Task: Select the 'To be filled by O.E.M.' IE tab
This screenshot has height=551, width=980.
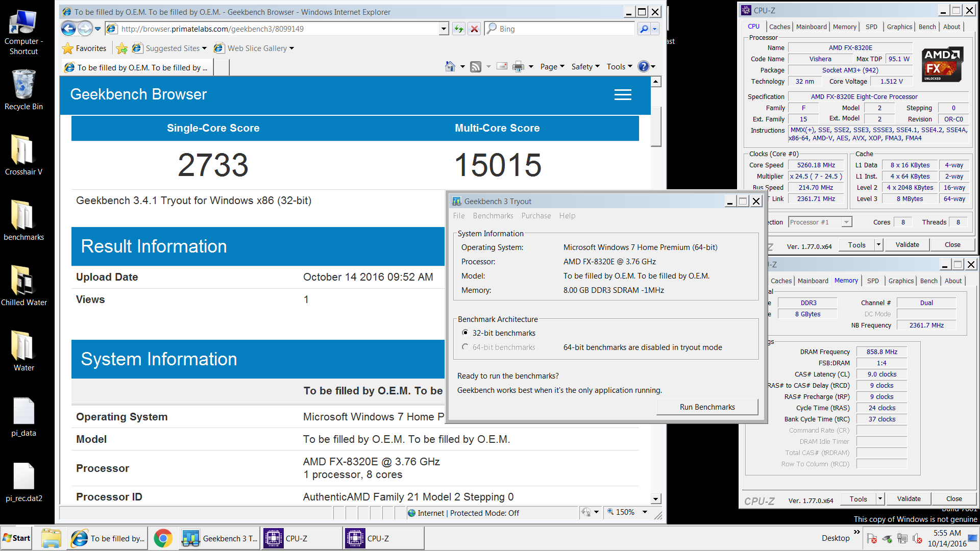Action: point(138,67)
